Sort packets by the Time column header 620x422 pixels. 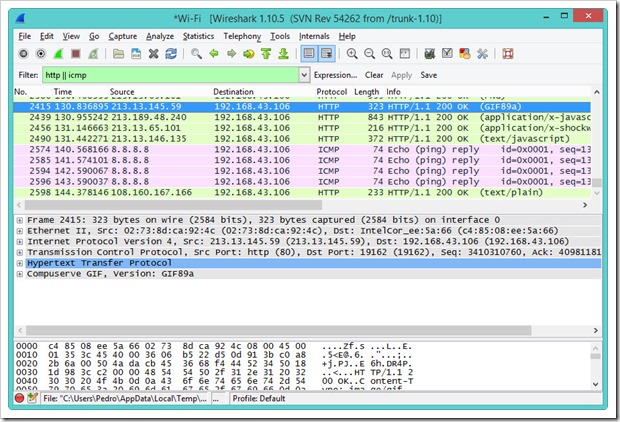(63, 91)
